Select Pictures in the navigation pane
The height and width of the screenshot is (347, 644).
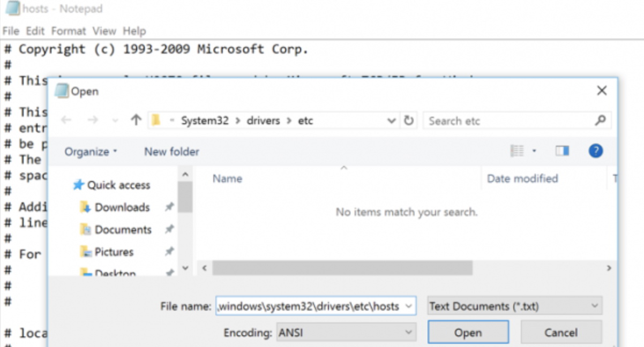point(114,252)
